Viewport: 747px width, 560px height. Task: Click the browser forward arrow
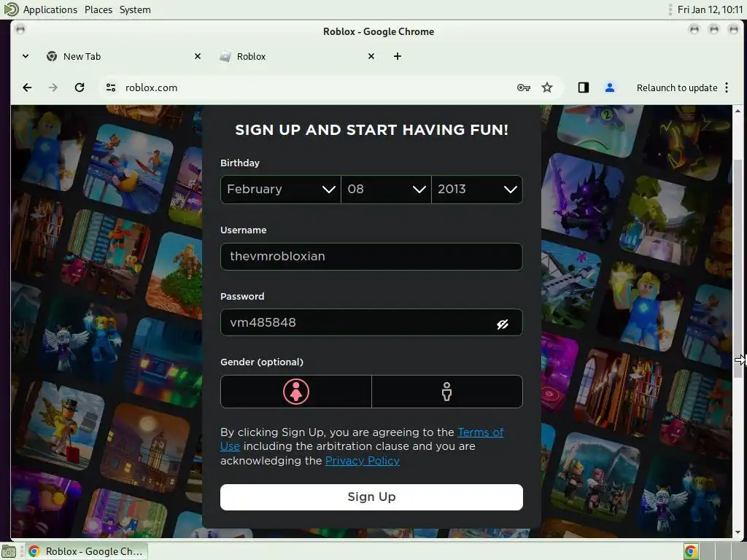click(53, 87)
